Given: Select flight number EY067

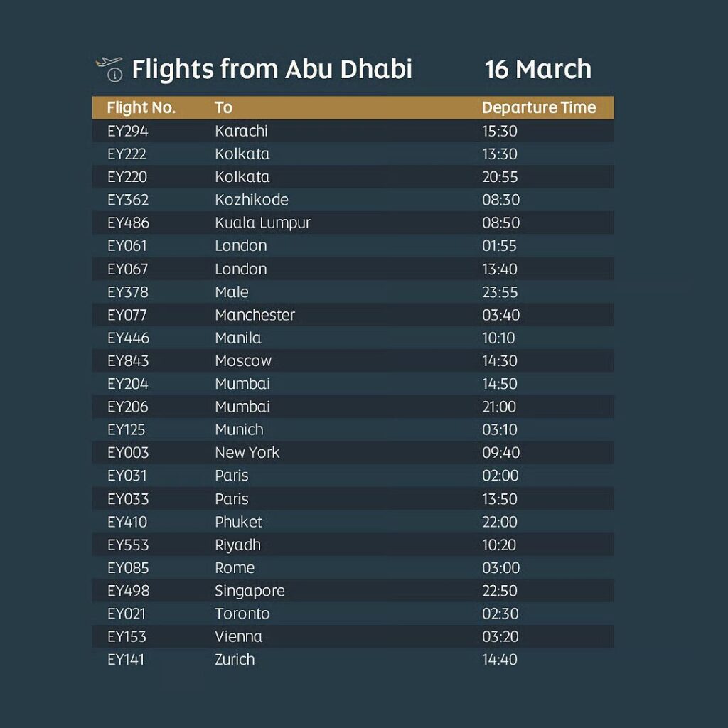Looking at the screenshot, I should [x=128, y=269].
